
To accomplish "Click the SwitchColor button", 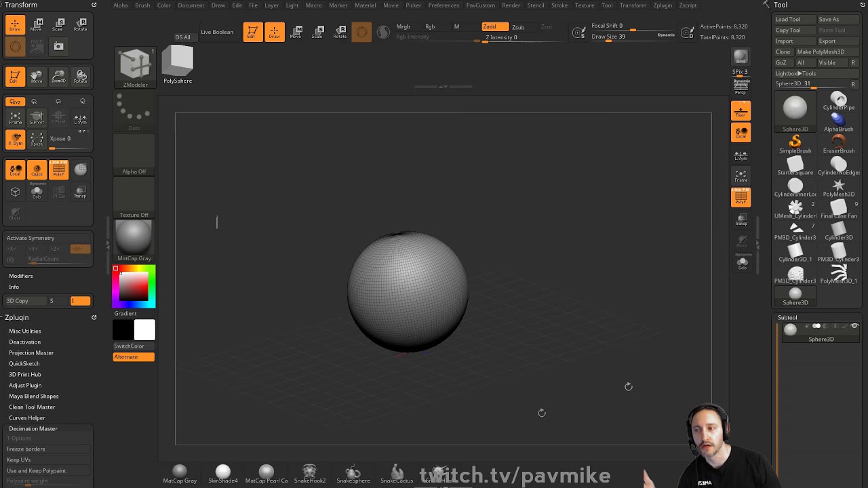I will pyautogui.click(x=134, y=346).
